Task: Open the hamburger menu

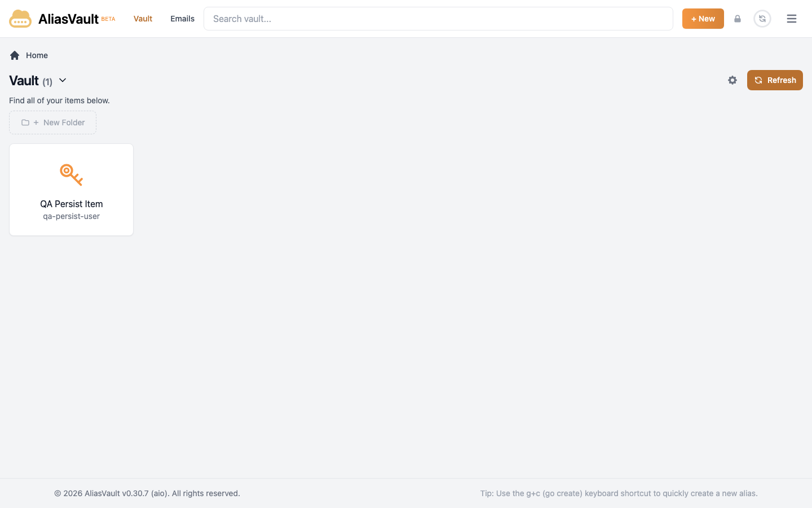Action: point(792,19)
